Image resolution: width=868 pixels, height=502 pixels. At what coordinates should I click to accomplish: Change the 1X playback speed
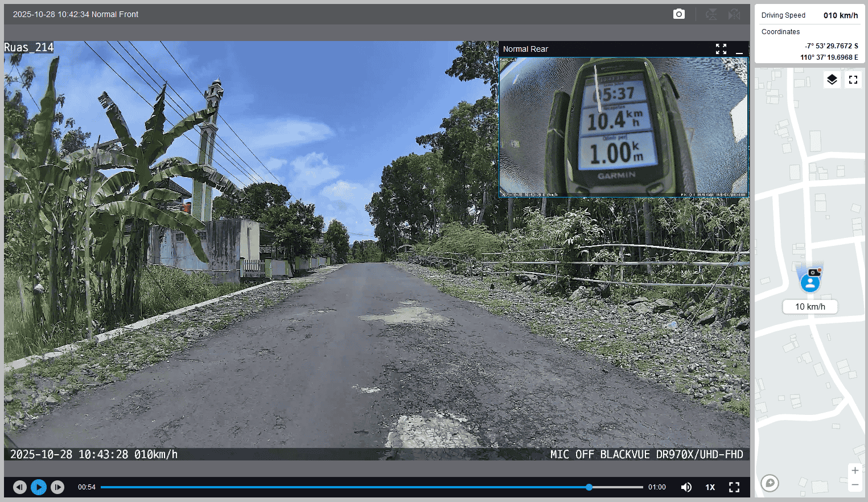point(710,487)
